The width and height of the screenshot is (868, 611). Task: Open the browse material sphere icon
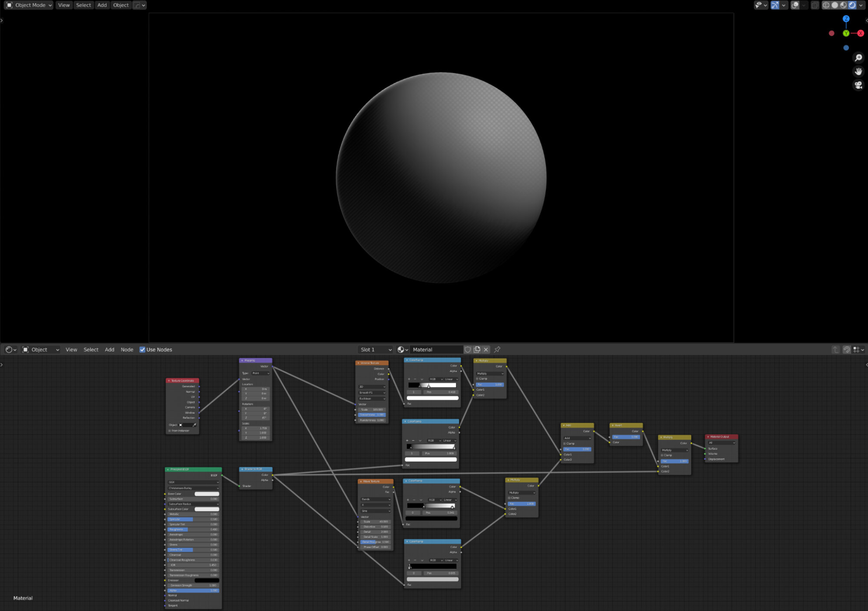click(x=401, y=349)
